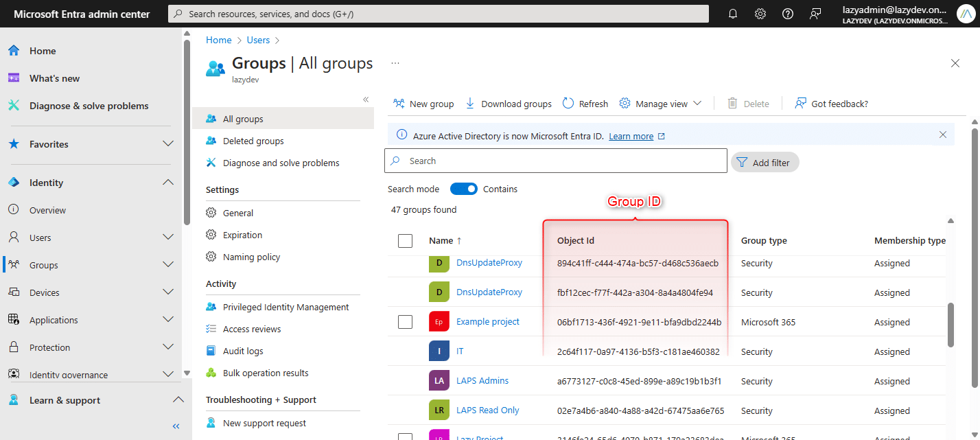Expand the Manage view dropdown
980x440 pixels.
click(660, 104)
